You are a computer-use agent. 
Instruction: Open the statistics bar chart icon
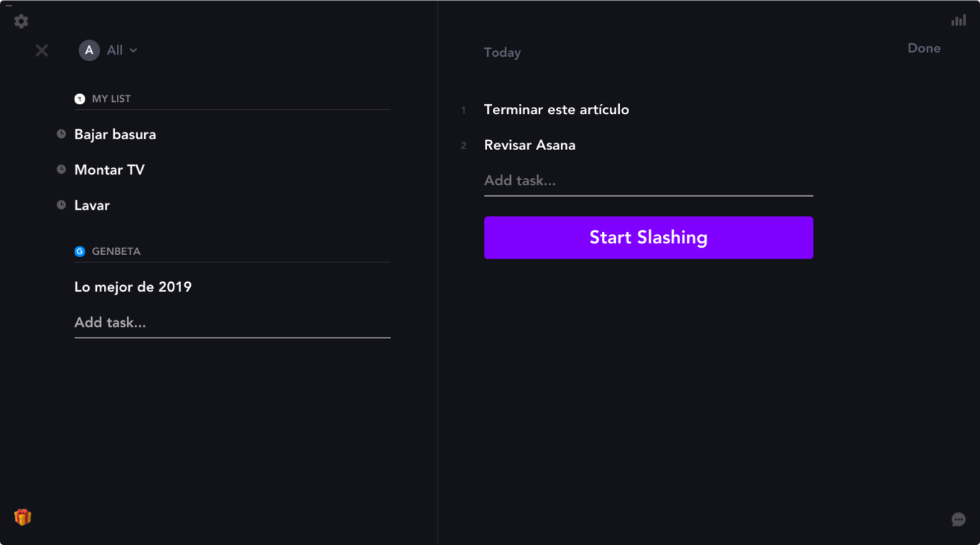click(958, 20)
